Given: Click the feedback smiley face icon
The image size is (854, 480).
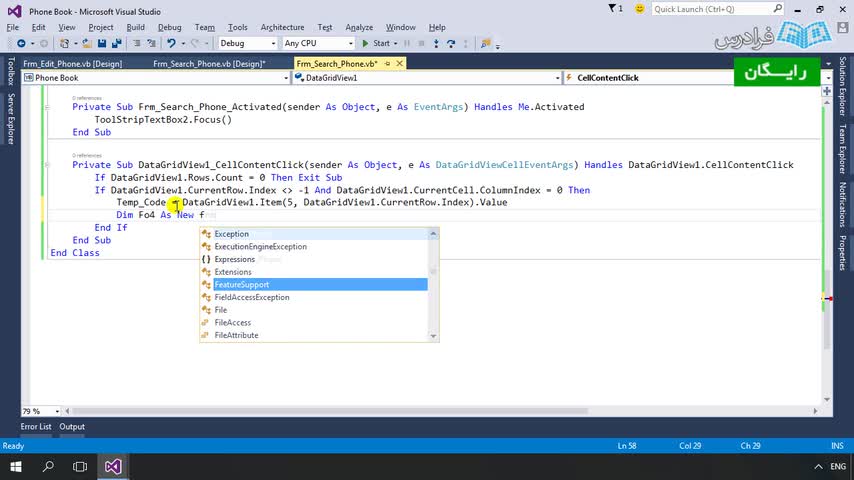Looking at the screenshot, I should pos(640,9).
